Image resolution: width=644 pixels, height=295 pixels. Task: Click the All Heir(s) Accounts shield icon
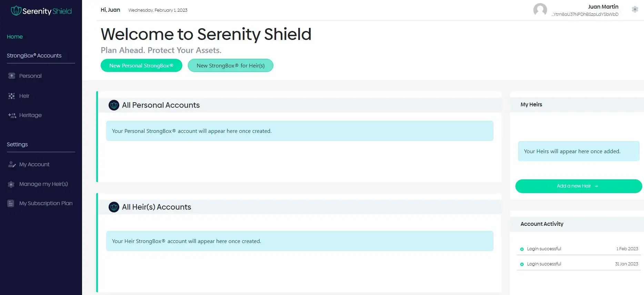tap(114, 207)
